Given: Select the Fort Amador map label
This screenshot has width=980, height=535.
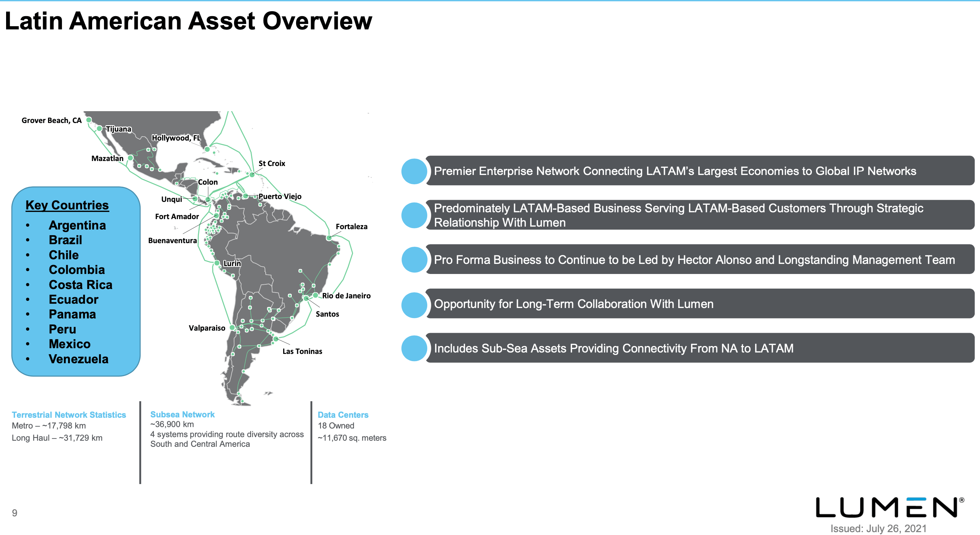Looking at the screenshot, I should pos(177,217).
